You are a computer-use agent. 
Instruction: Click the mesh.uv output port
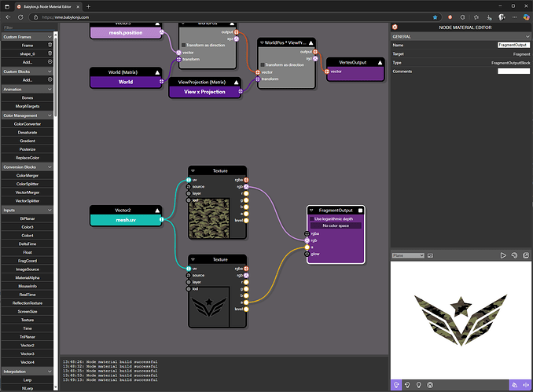point(161,219)
